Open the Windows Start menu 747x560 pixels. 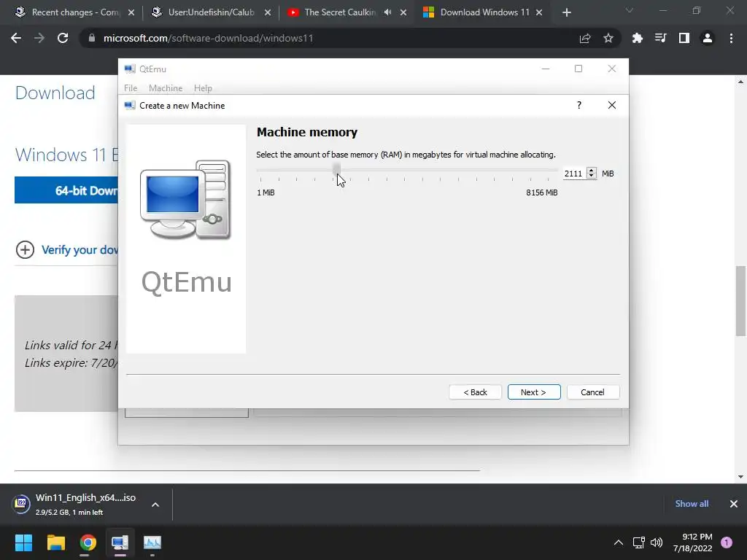(23, 542)
